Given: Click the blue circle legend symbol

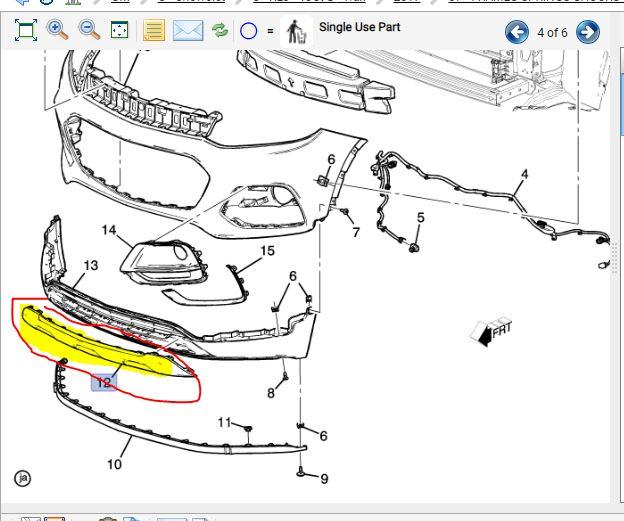Looking at the screenshot, I should click(248, 31).
